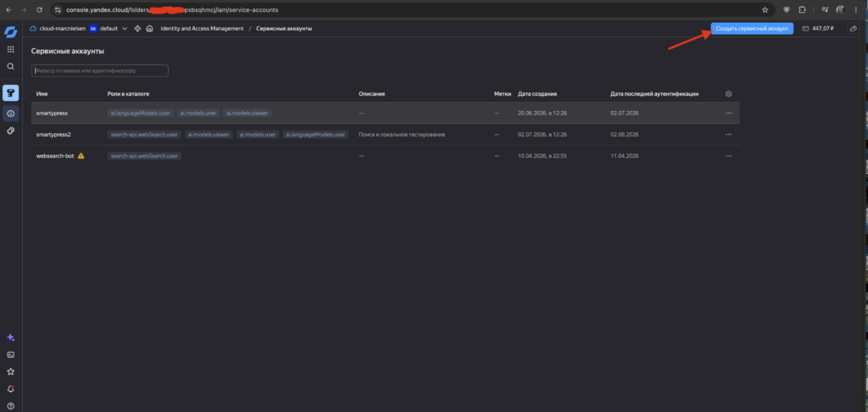The image size is (868, 412).
Task: Click search-api.webSearch.user tag in smartypress2 row
Action: (x=144, y=135)
